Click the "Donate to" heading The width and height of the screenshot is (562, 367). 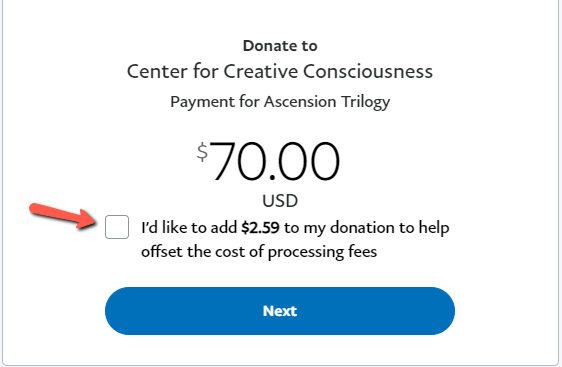[x=280, y=46]
